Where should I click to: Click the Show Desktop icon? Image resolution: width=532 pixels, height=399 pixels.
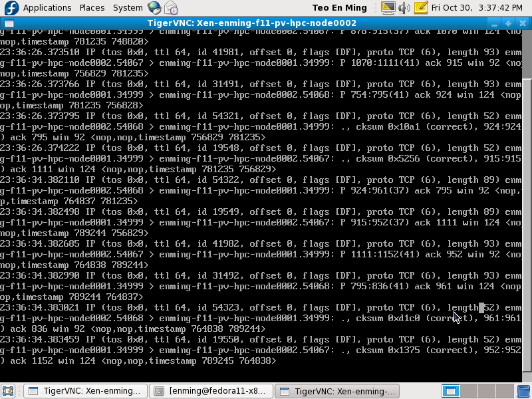coord(9,391)
